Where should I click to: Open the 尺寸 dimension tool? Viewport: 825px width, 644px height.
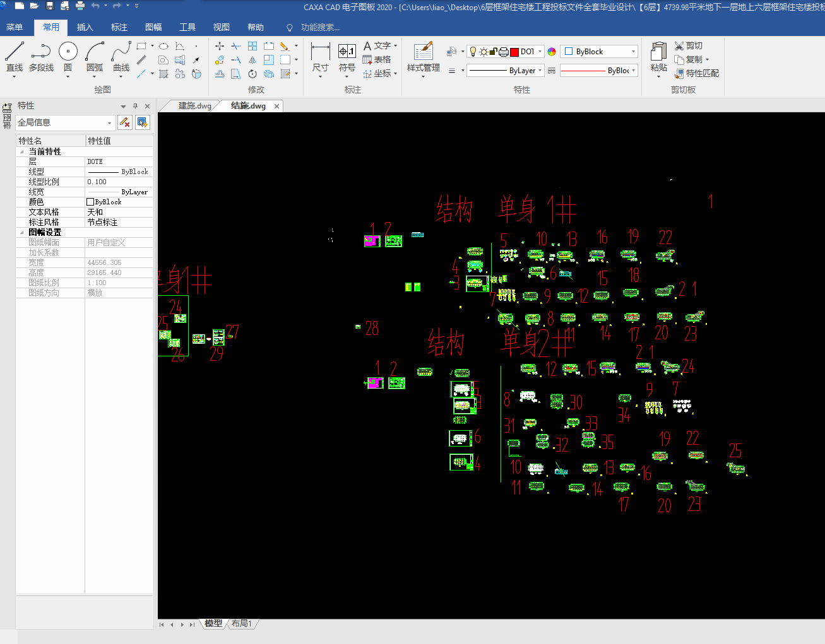tap(321, 59)
